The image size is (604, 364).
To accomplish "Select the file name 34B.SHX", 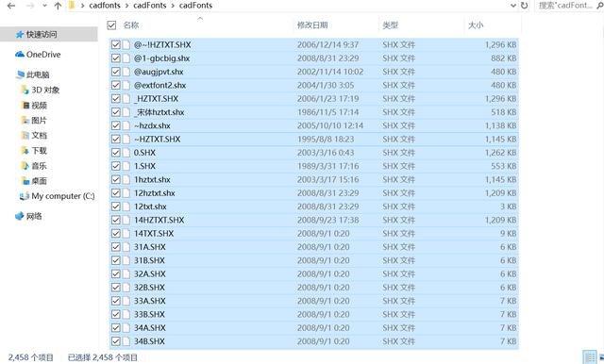I will 149,341.
